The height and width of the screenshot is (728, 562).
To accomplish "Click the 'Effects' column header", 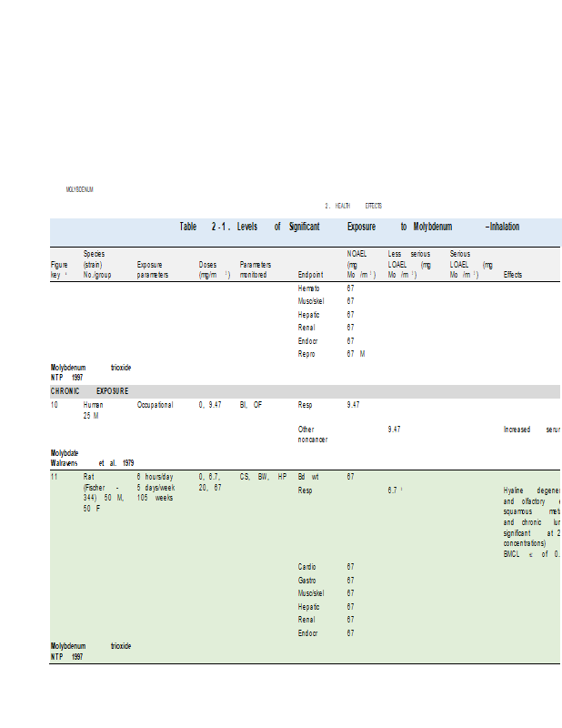I will (513, 274).
